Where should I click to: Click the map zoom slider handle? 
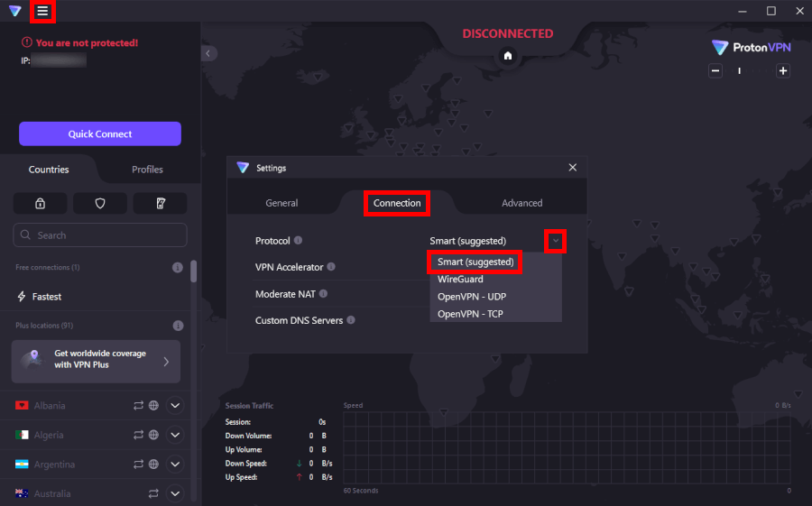(740, 71)
